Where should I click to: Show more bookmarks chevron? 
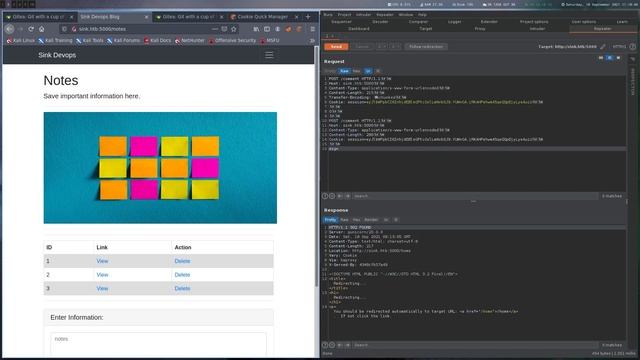click(x=312, y=40)
